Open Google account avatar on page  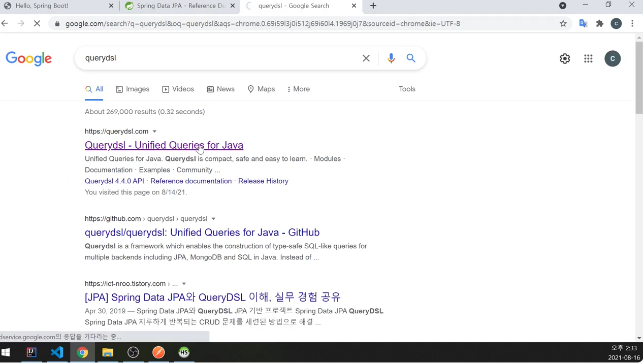pyautogui.click(x=613, y=58)
